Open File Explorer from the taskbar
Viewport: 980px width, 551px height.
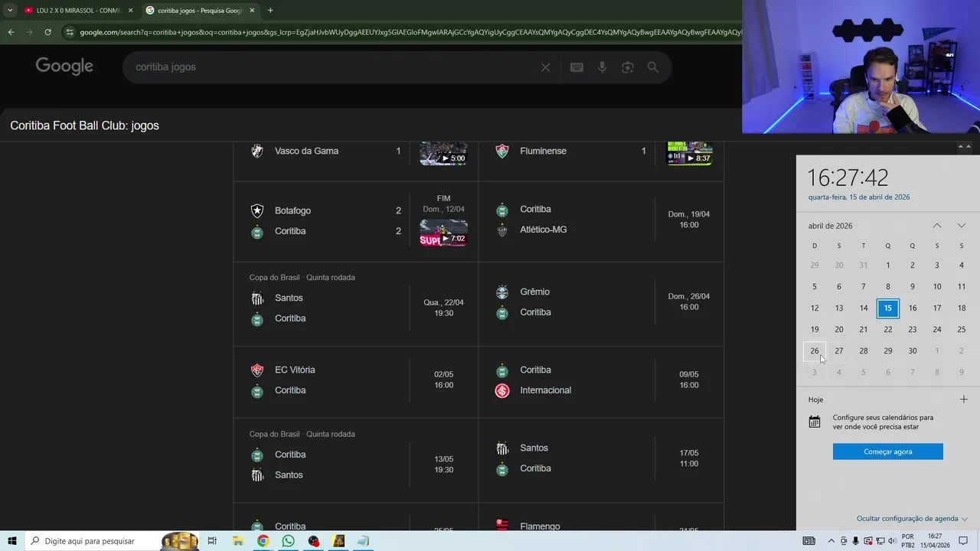tap(237, 541)
